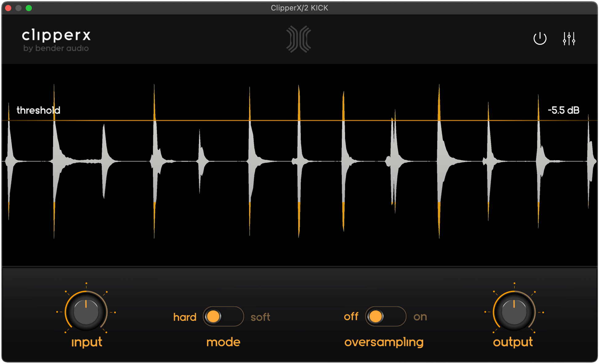
Task: Click the -5.5 dB threshold value
Action: [564, 110]
